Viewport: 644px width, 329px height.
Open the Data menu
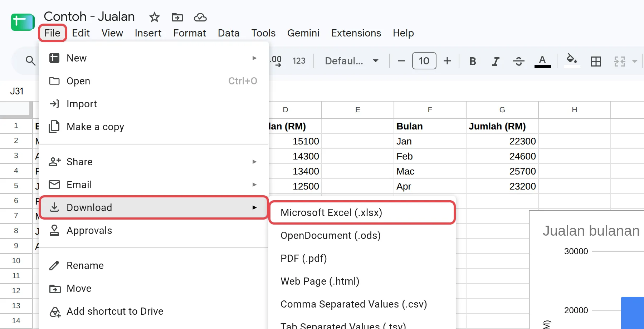coord(229,33)
